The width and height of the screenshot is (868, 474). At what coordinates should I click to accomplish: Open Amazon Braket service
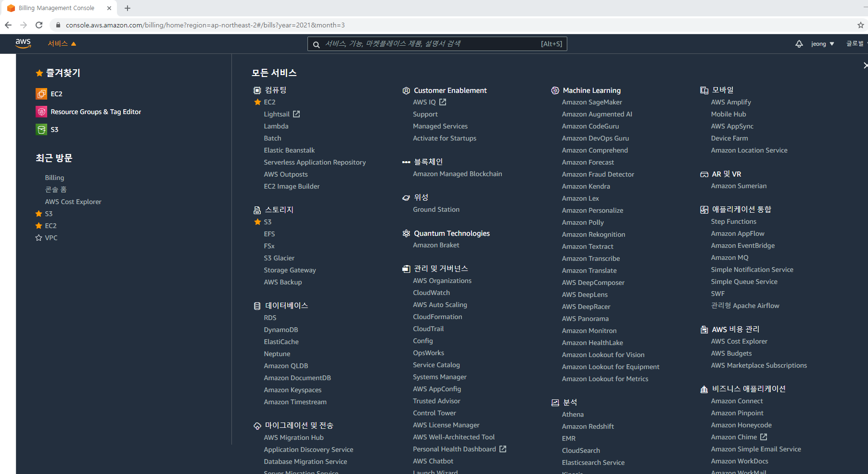click(436, 245)
